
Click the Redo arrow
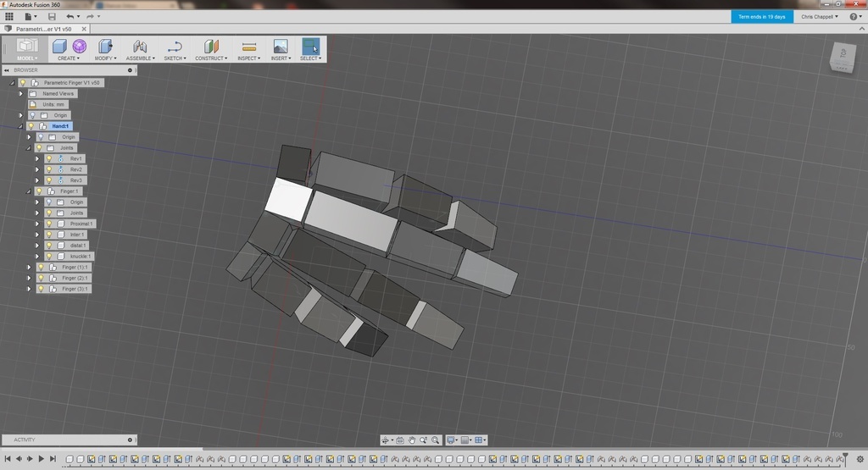(92, 17)
